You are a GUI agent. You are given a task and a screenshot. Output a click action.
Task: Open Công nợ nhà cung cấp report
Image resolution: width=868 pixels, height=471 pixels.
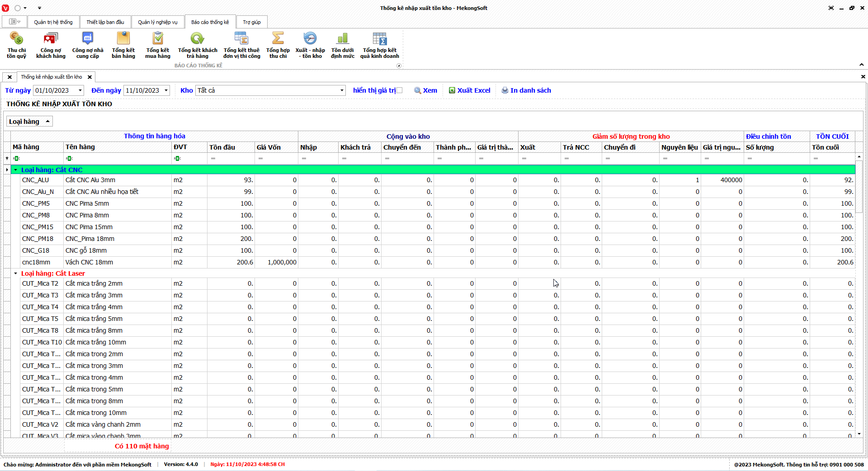pyautogui.click(x=88, y=45)
